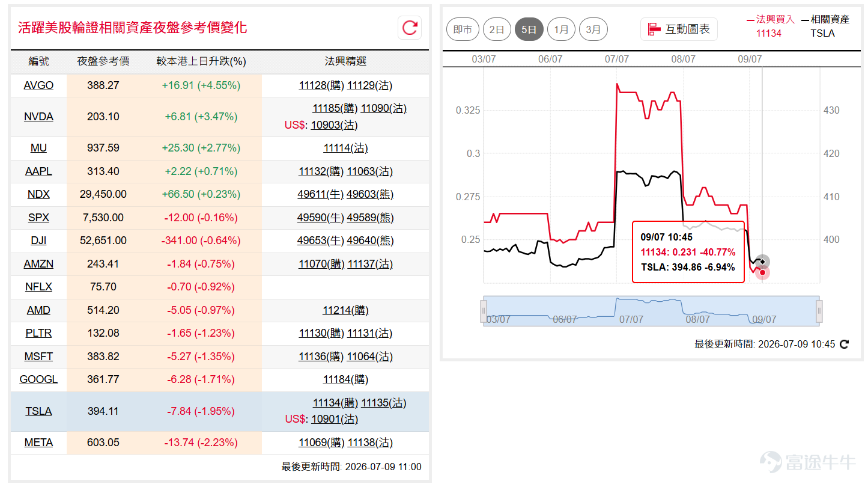Open bear contract 49589 for SPX
The width and height of the screenshot is (868, 484).
click(371, 218)
